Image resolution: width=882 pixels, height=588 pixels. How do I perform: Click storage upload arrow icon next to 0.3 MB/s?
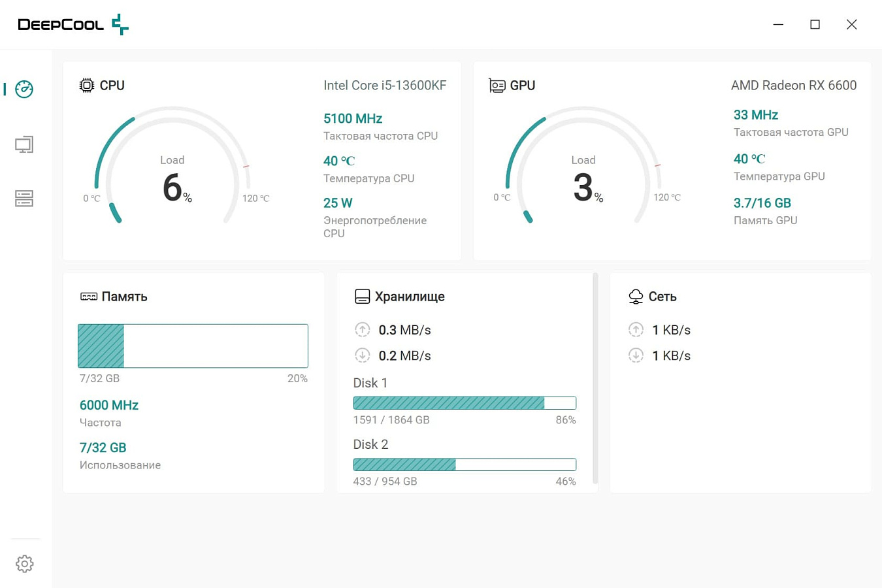tap(363, 330)
